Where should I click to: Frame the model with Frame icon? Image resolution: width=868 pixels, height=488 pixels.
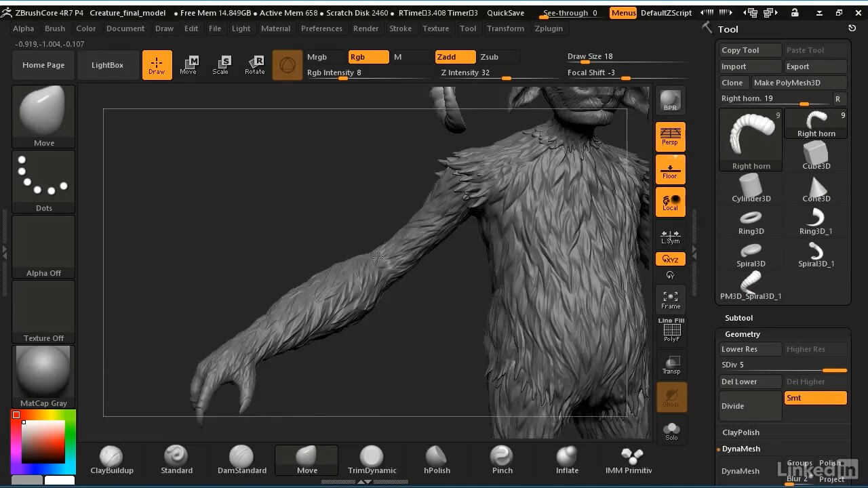coord(670,299)
